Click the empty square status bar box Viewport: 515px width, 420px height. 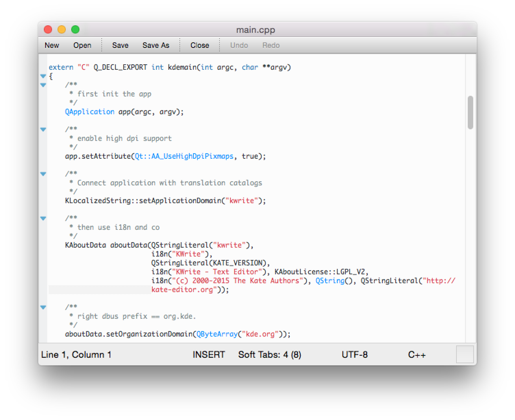465,354
